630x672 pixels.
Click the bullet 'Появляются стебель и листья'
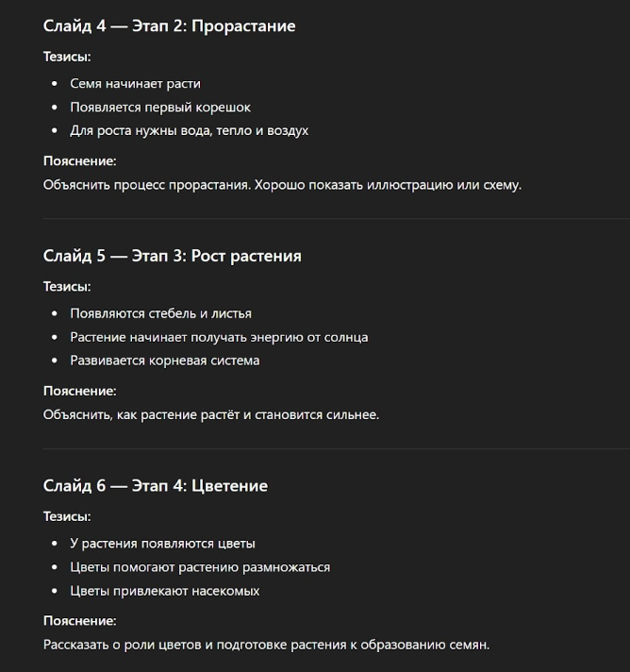[160, 313]
